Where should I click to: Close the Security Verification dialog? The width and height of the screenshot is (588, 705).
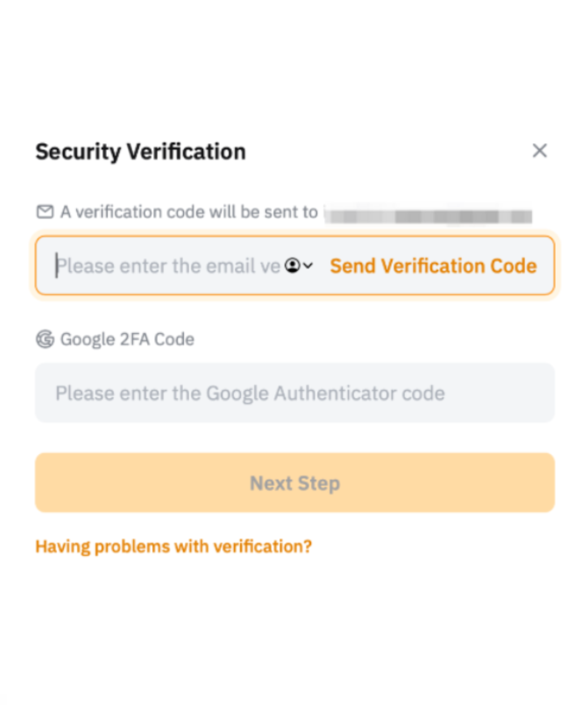coord(539,151)
